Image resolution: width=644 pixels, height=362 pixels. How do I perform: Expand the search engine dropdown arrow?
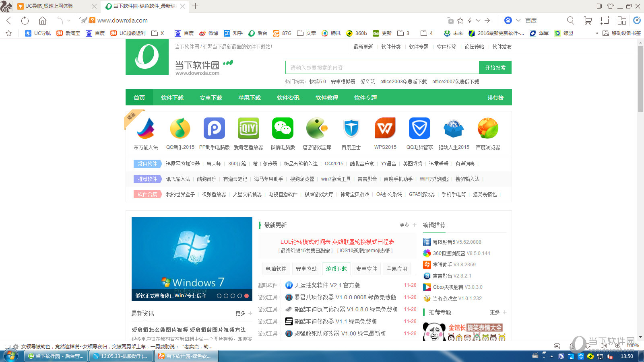518,21
